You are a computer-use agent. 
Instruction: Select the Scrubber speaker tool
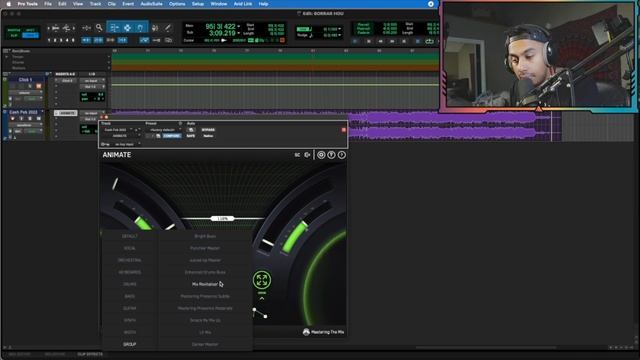pyautogui.click(x=155, y=28)
